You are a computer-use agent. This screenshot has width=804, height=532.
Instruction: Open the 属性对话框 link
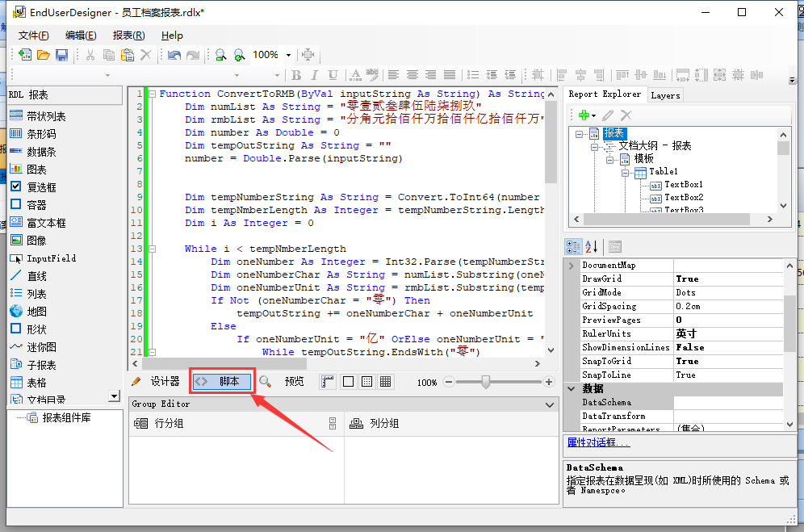(599, 442)
